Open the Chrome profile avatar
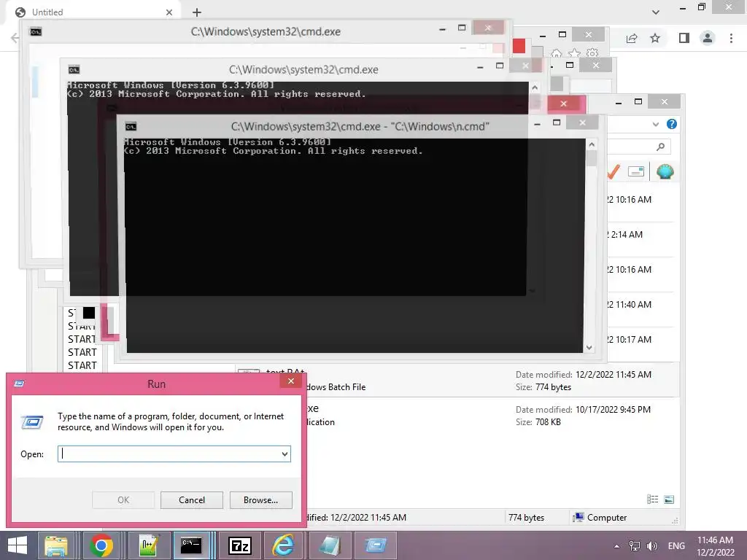This screenshot has width=747, height=560. pyautogui.click(x=708, y=38)
